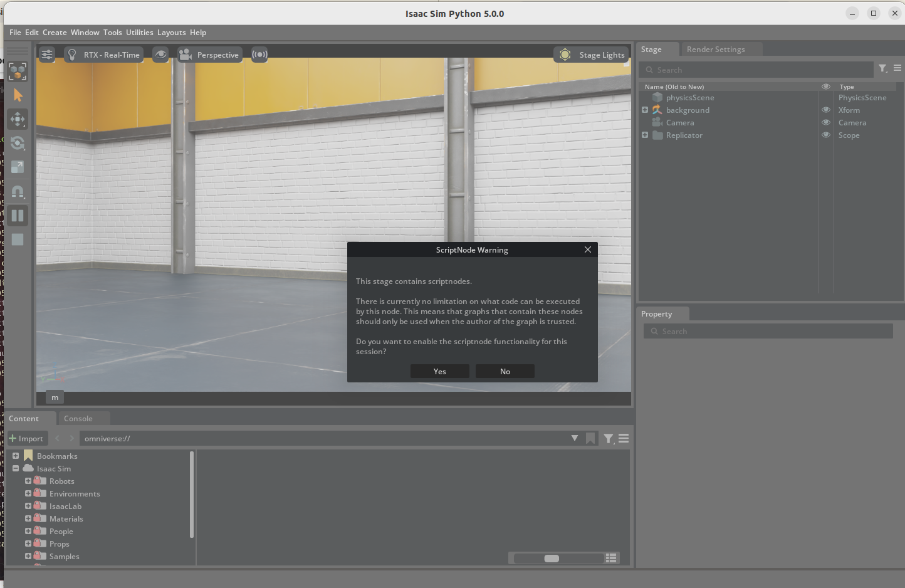Screen dimensions: 905x588
Task: Expand the Replicator scope in Stage
Action: (645, 135)
